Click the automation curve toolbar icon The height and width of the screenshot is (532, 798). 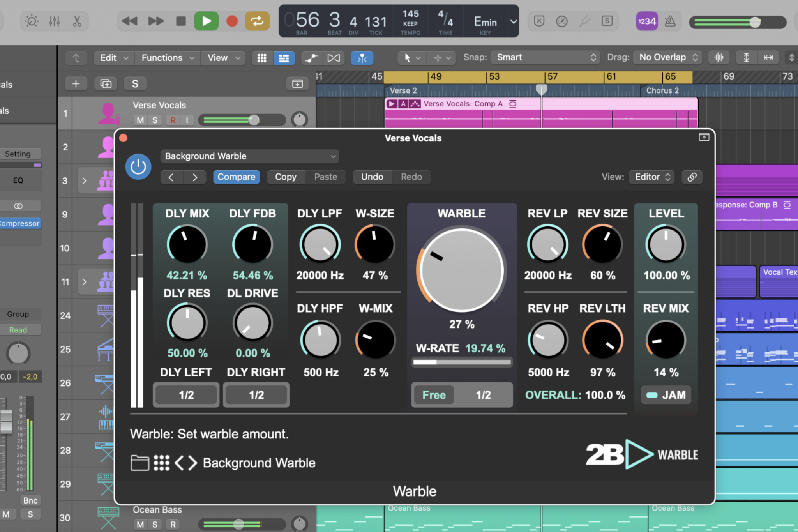[311, 58]
